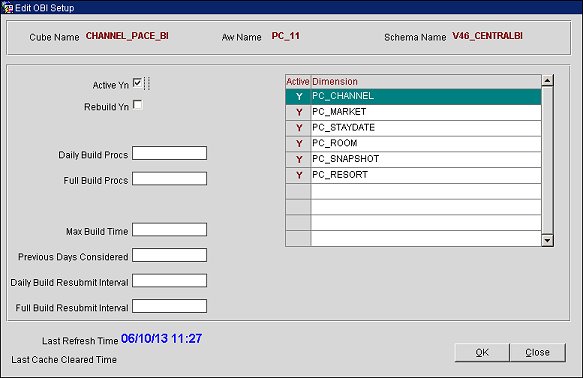Click the dimension list scroll down arrow
The image size is (583, 378).
pyautogui.click(x=547, y=240)
